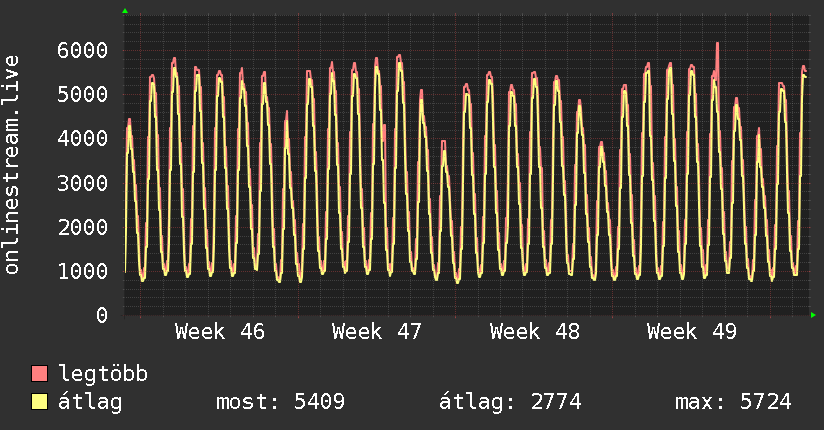Click the most: 5409 statistic
This screenshot has height=430, width=824.
[280, 402]
